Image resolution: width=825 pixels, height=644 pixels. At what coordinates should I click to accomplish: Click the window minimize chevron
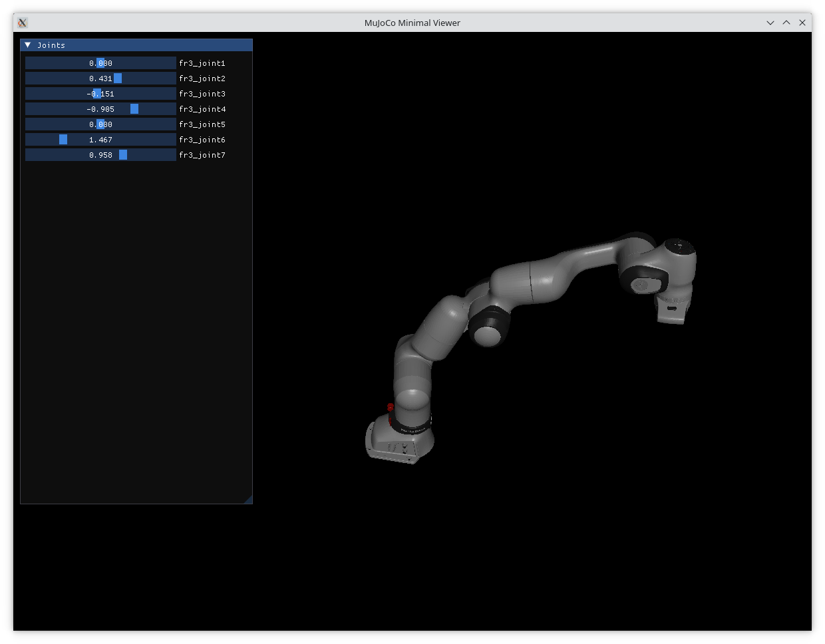pos(770,22)
